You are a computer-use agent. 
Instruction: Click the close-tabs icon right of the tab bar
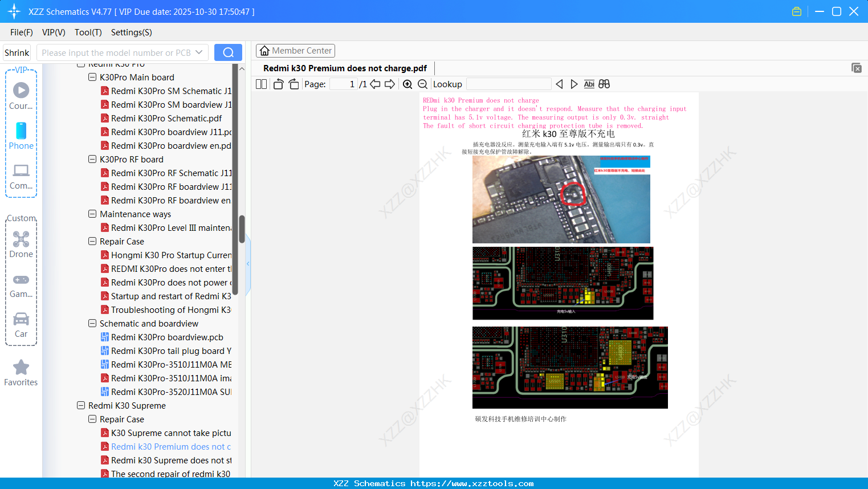[857, 68]
